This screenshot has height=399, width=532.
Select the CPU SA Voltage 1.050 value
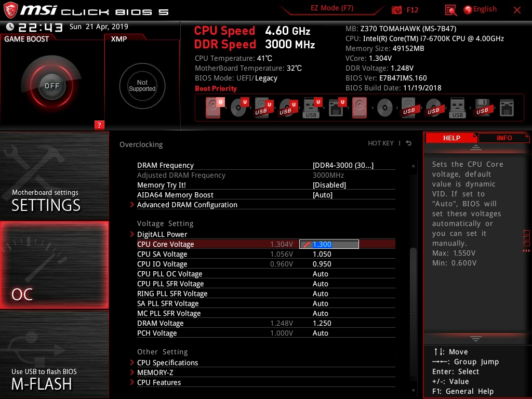[322, 254]
